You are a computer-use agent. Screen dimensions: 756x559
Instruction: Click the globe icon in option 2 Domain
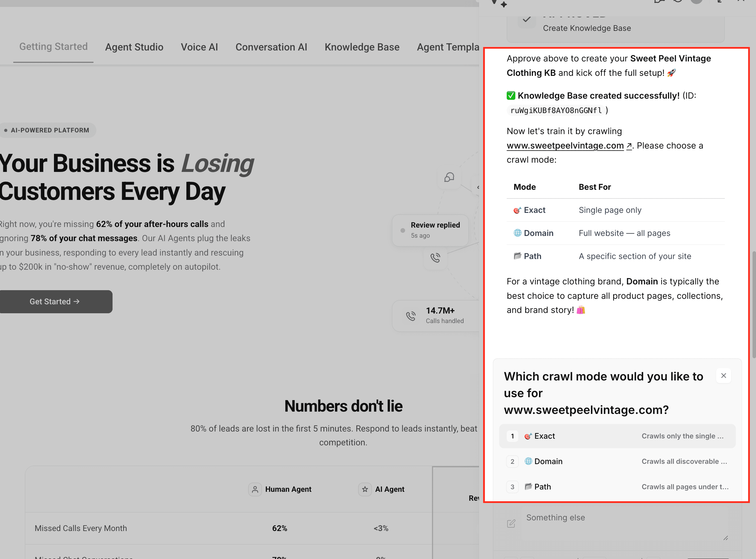pyautogui.click(x=528, y=461)
